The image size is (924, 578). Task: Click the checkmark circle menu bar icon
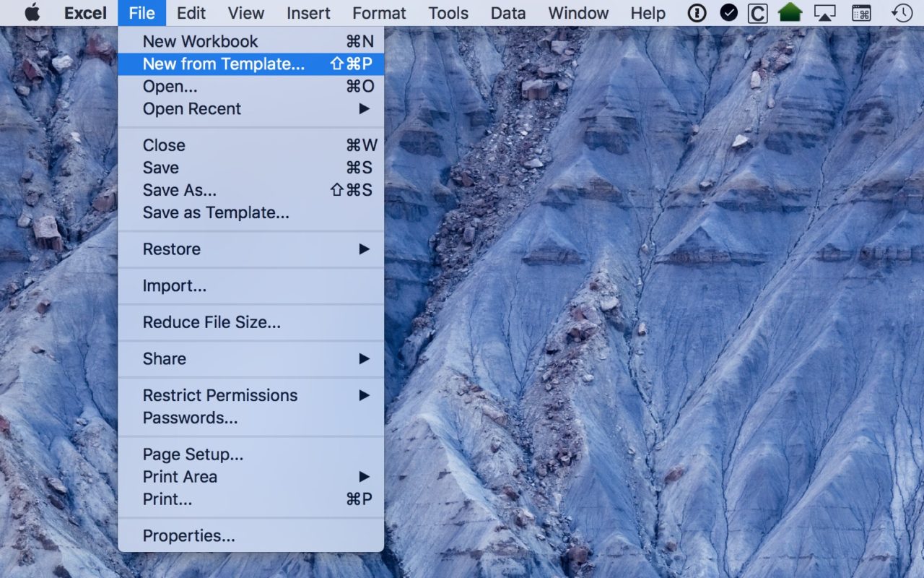pyautogui.click(x=728, y=13)
